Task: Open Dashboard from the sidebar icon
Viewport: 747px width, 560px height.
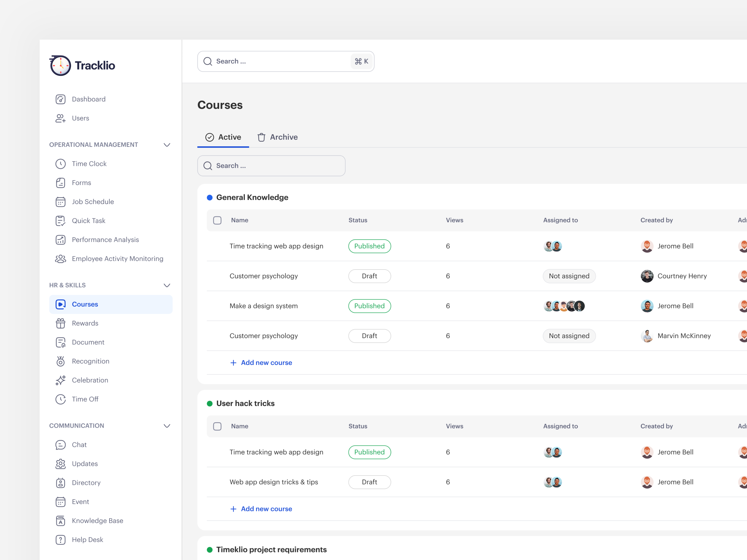Action: [60, 99]
